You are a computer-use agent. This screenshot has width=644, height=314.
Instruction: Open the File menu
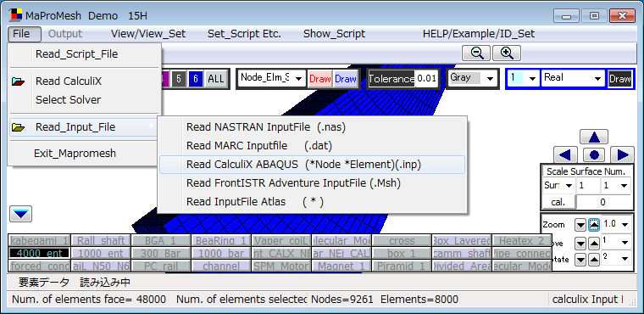(x=25, y=34)
